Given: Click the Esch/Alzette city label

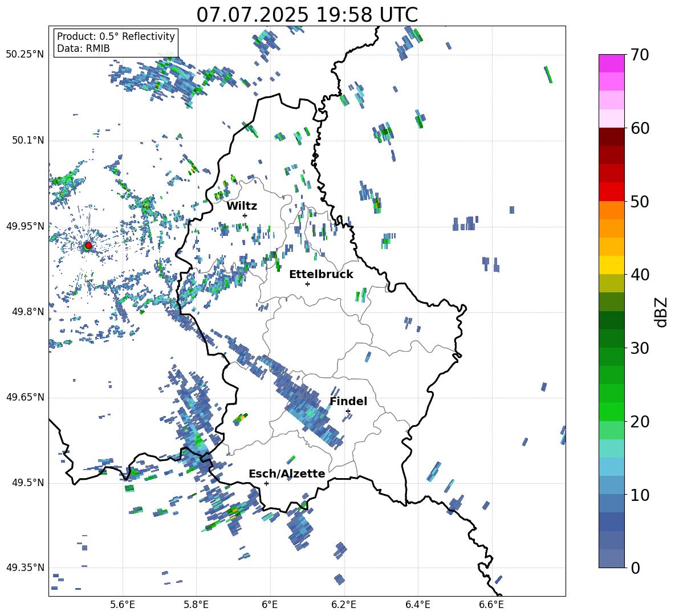Looking at the screenshot, I should (287, 474).
